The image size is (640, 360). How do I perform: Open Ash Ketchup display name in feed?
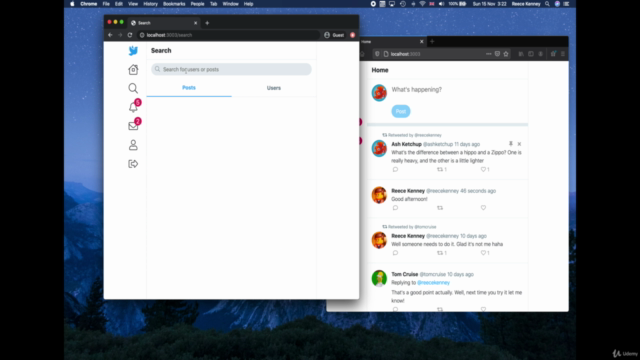(x=406, y=144)
